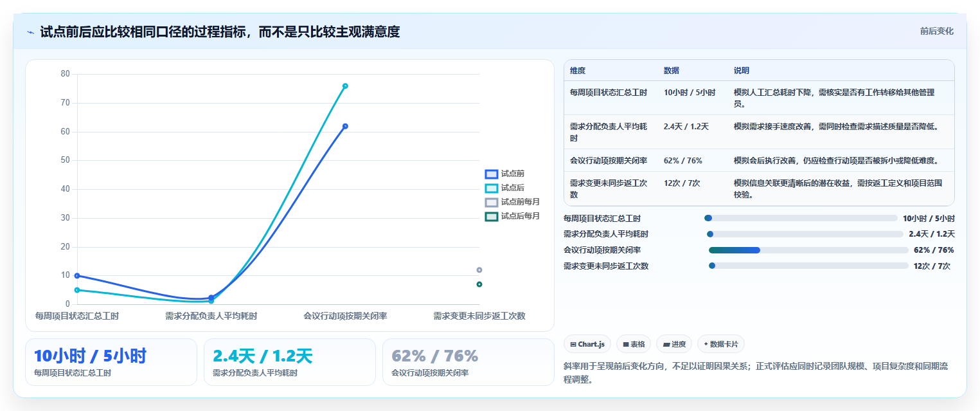Click the 表格 tag chip
980x411 pixels.
(x=634, y=344)
